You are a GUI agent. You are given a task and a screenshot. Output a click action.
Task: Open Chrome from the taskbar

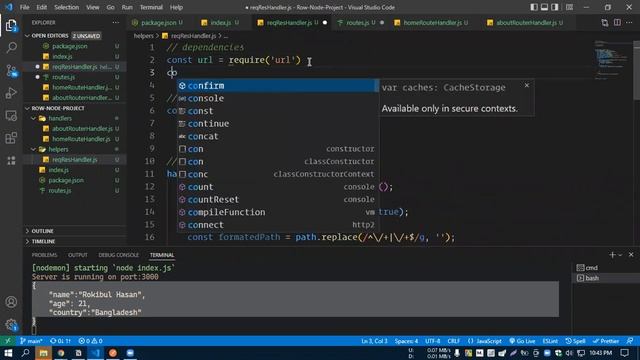pos(61,353)
